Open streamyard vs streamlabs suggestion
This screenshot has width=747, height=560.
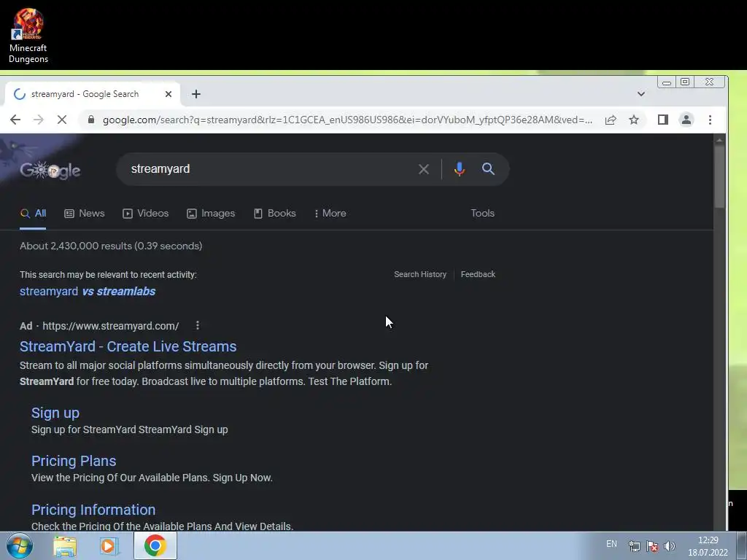point(88,292)
